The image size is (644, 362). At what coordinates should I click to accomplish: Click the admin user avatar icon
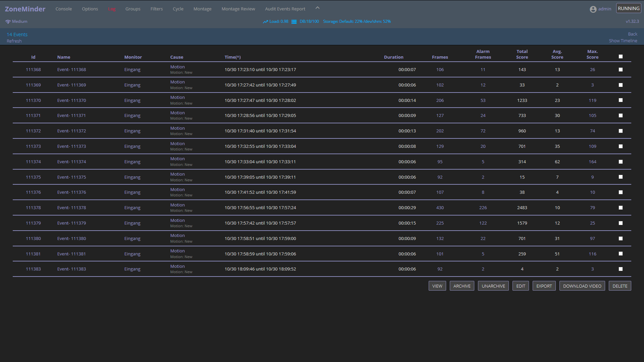click(x=593, y=9)
